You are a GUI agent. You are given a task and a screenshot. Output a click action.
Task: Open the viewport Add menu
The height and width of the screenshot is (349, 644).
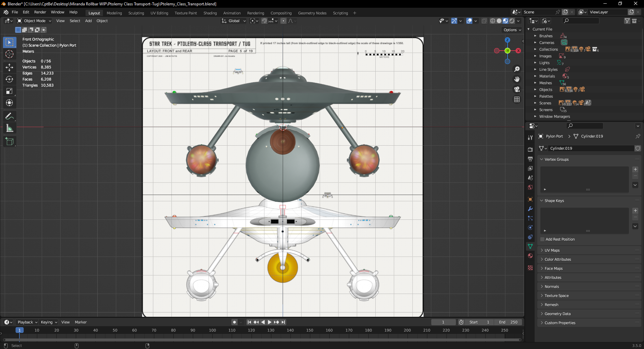pos(88,21)
